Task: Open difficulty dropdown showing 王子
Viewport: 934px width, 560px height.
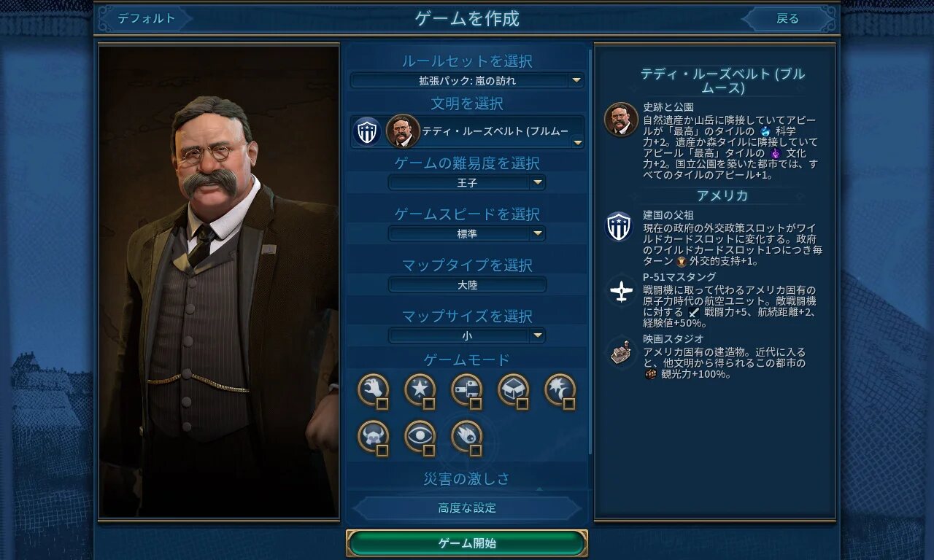Action: point(467,182)
